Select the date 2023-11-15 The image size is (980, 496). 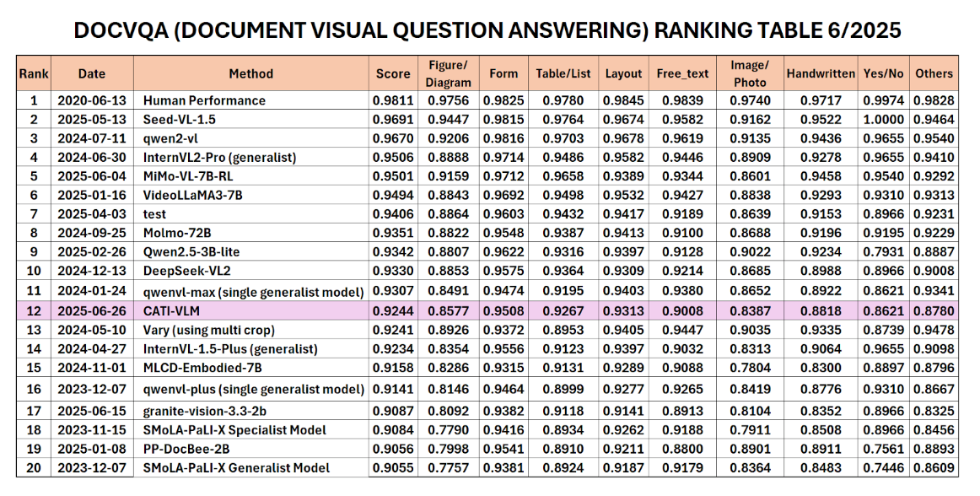click(x=92, y=430)
